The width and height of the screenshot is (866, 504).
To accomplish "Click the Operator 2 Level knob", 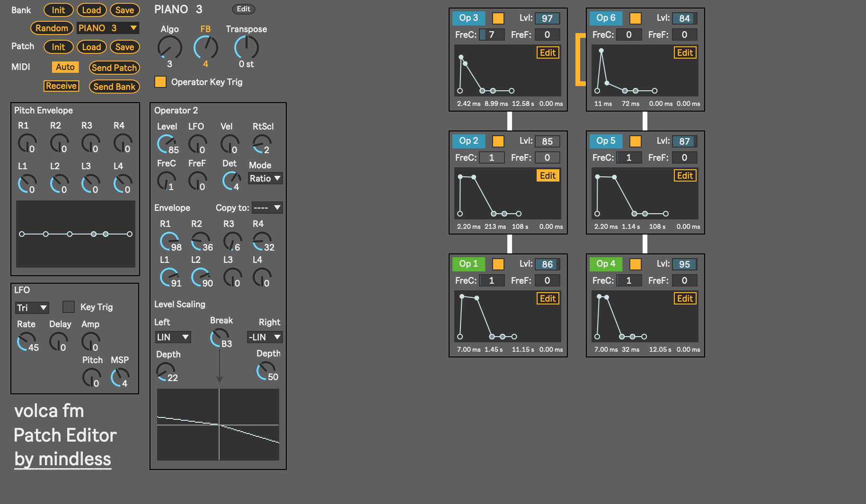I will click(x=167, y=144).
